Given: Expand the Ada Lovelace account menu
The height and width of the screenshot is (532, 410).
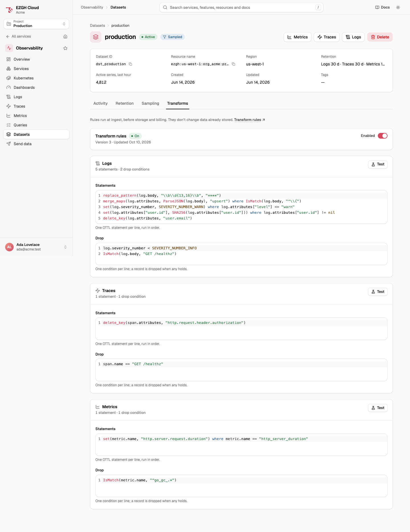Looking at the screenshot, I should click(36, 247).
